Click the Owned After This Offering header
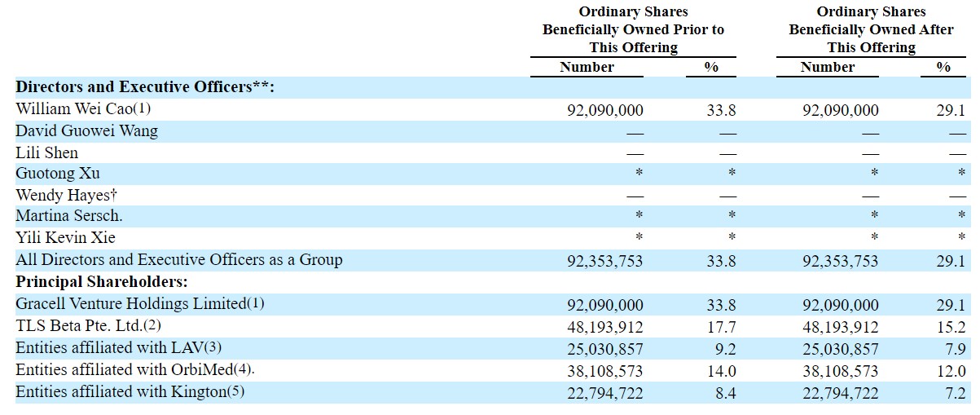980x415 pixels. (x=871, y=29)
